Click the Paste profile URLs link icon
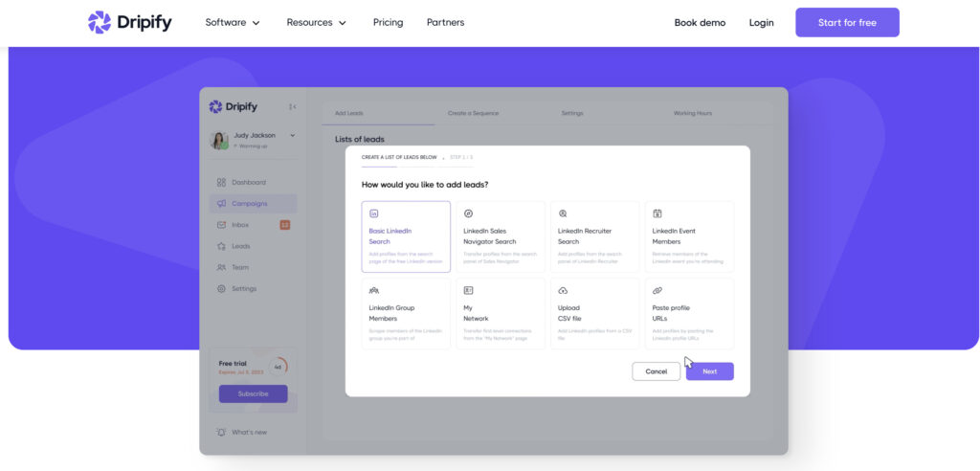The height and width of the screenshot is (471, 980). click(657, 291)
